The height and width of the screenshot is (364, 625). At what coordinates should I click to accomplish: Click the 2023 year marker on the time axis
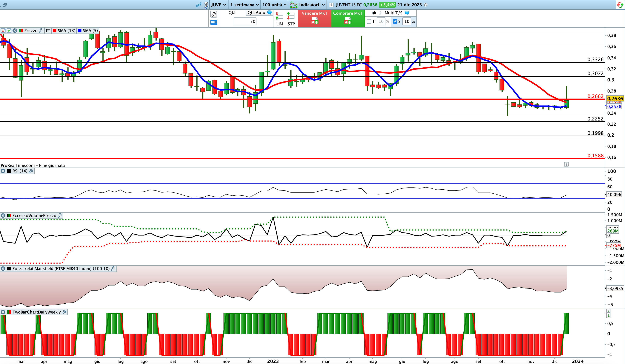pyautogui.click(x=273, y=361)
